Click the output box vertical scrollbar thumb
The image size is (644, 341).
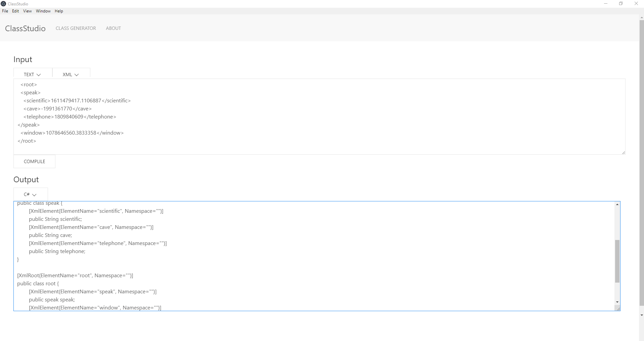(x=617, y=261)
